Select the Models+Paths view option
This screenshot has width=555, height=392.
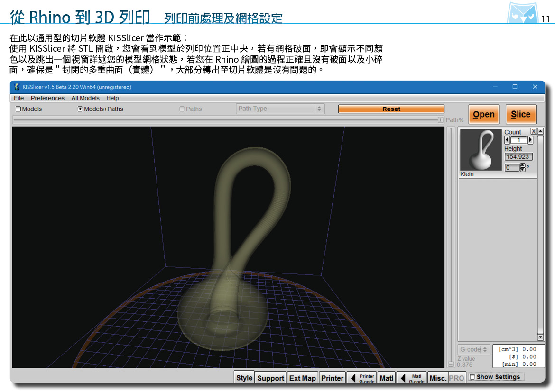[80, 109]
